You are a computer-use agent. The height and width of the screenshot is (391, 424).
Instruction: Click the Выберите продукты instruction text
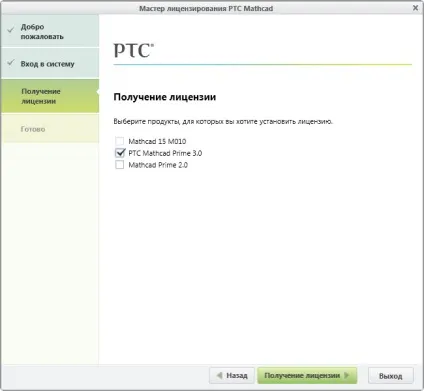[x=223, y=121]
